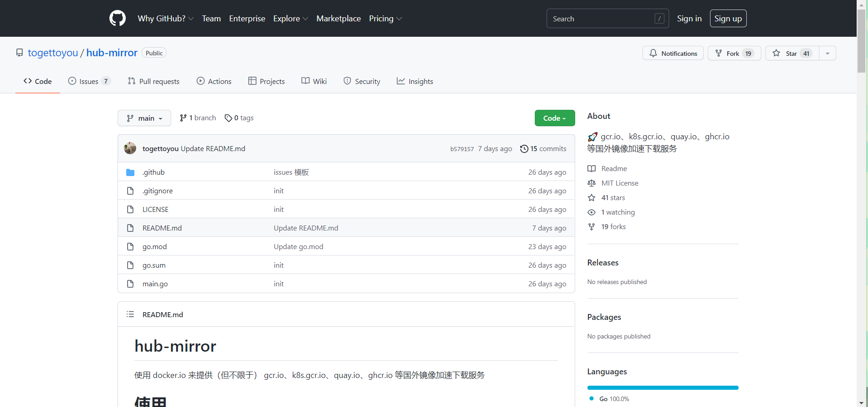868x407 pixels.
Task: Switch to the Pull requests tab
Action: (x=154, y=81)
